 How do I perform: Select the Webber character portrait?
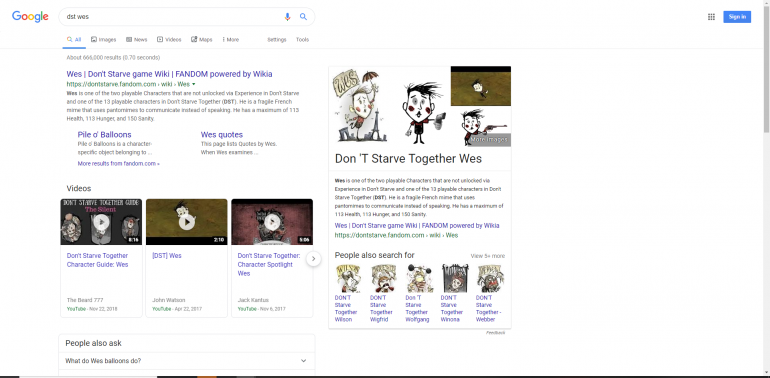point(490,278)
